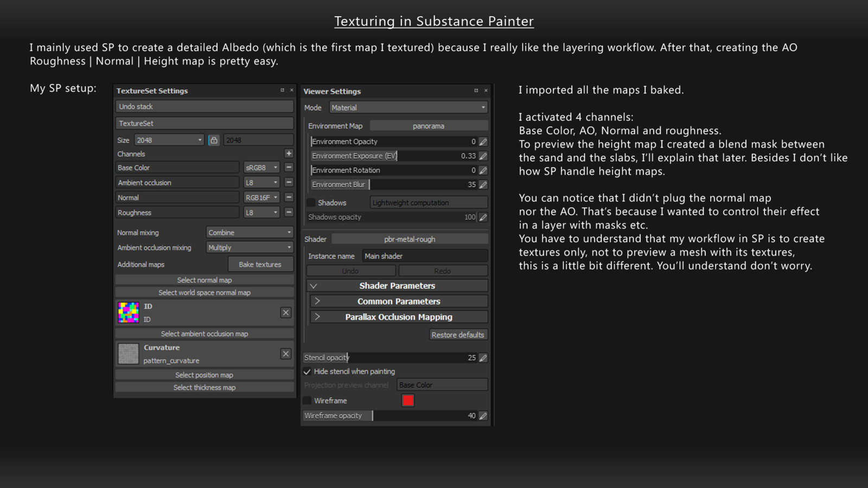Adjust the Stencil opacity slider
This screenshot has width=868, height=488.
coord(390,358)
